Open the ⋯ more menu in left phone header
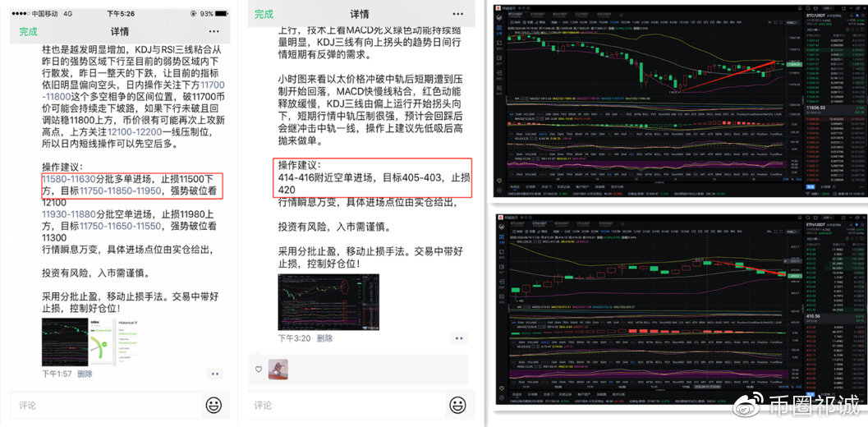 (x=214, y=31)
